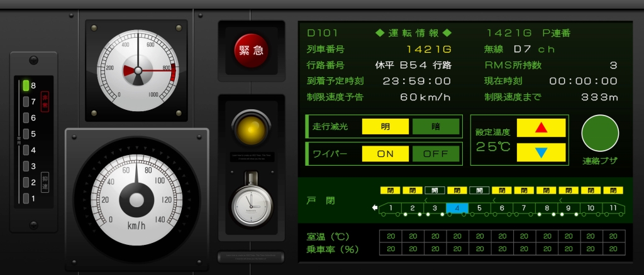Click speed limit notice 60km/h
The height and width of the screenshot is (275, 644).
426,97
